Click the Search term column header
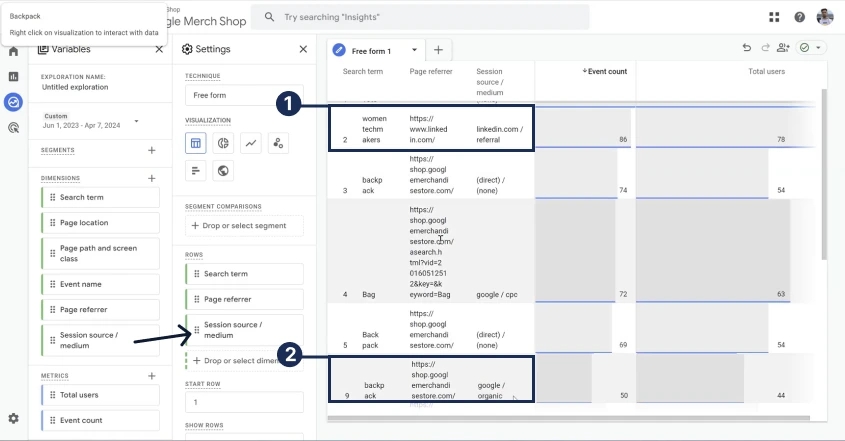Screen dimensions: 845x441 coord(363,71)
